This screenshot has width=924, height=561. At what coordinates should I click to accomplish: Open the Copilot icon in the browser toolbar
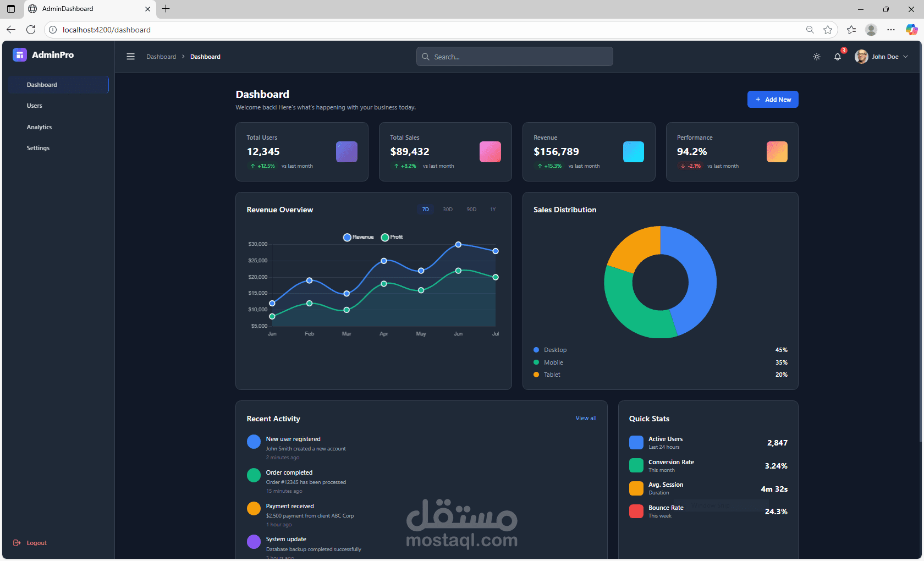[911, 30]
